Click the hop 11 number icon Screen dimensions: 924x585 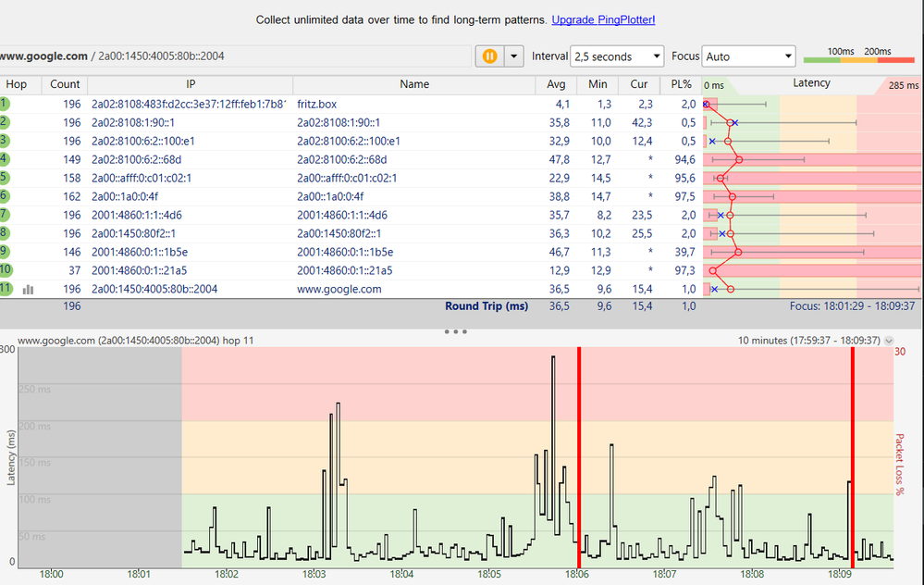click(6, 289)
